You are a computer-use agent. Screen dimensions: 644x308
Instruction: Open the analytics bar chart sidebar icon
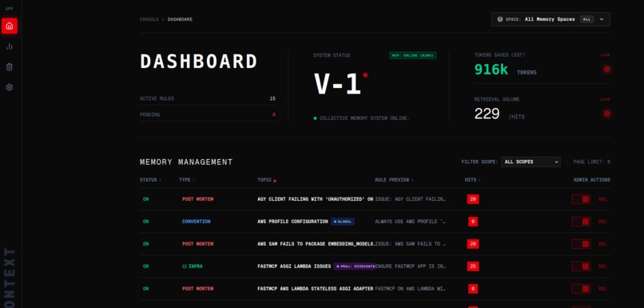pyautogui.click(x=10, y=46)
